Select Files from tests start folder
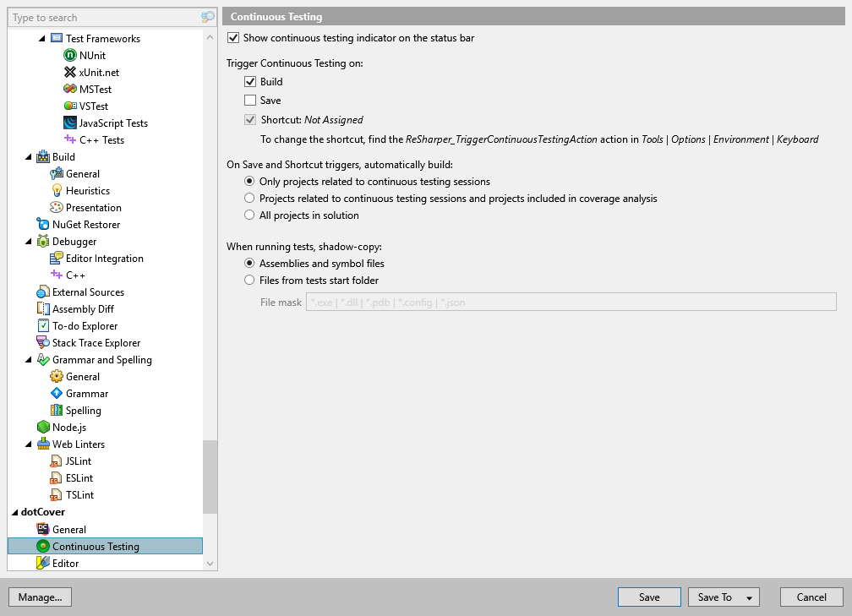The image size is (852, 616). tap(249, 281)
